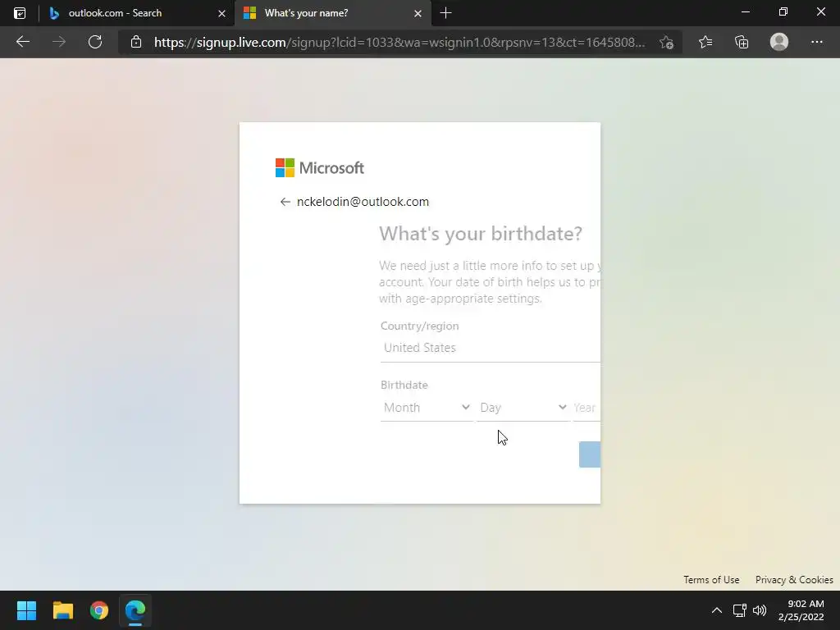
Task: Click the blue Next button
Action: 589,454
